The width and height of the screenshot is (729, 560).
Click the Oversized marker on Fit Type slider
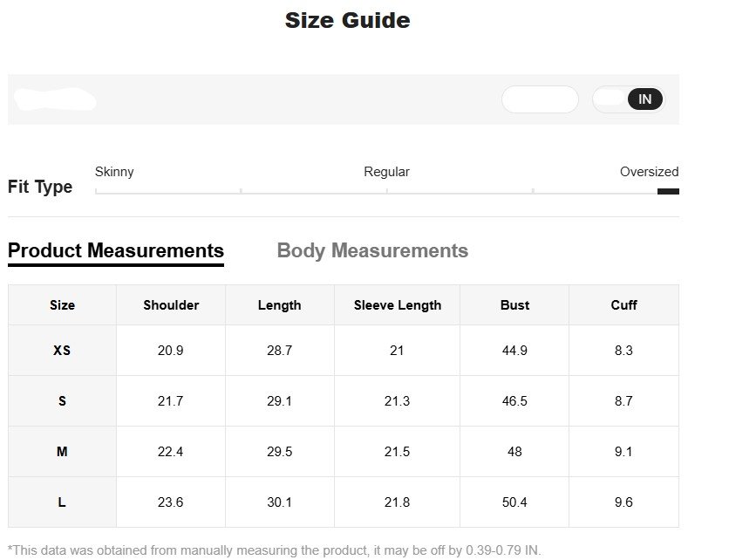668,191
